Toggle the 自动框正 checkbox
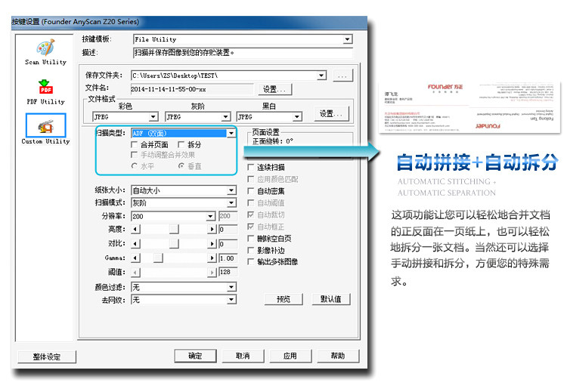The image size is (567, 392). coord(250,227)
